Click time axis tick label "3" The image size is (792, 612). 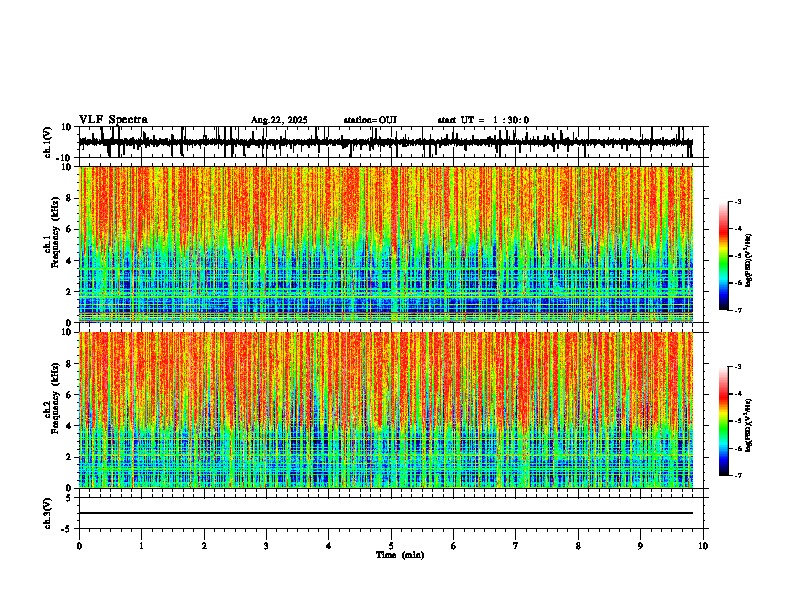click(266, 546)
